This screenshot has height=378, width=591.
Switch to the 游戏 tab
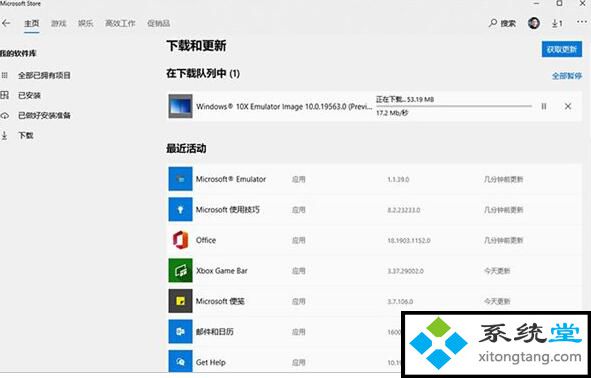[58, 23]
